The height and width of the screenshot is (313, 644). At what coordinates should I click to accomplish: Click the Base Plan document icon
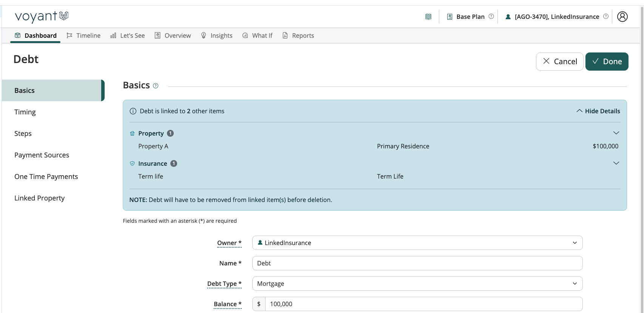(x=450, y=17)
